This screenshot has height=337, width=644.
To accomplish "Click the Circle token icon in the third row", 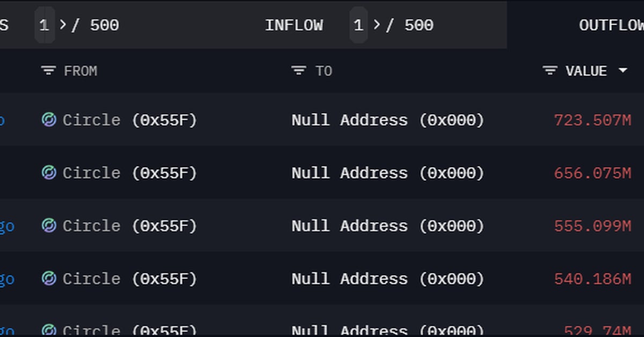I will pos(49,226).
